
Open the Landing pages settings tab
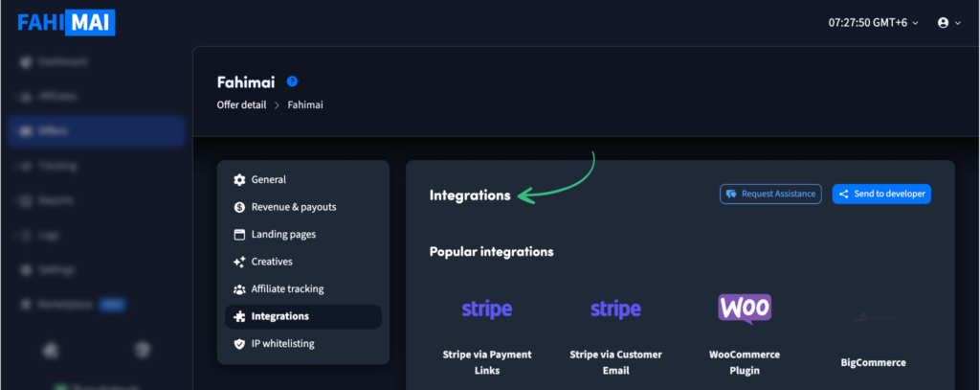point(283,234)
